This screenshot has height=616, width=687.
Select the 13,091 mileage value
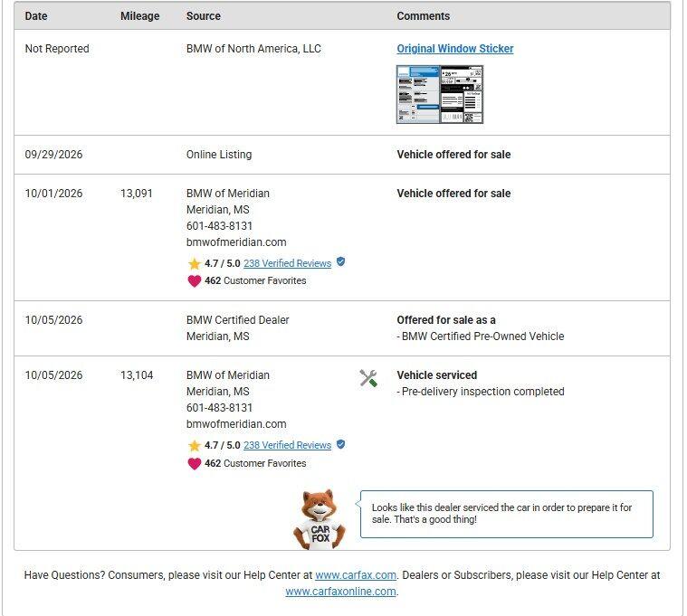pyautogui.click(x=137, y=194)
